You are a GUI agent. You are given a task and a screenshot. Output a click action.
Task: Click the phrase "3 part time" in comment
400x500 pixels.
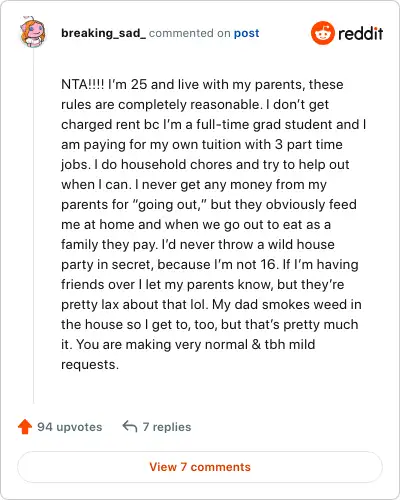(x=309, y=144)
